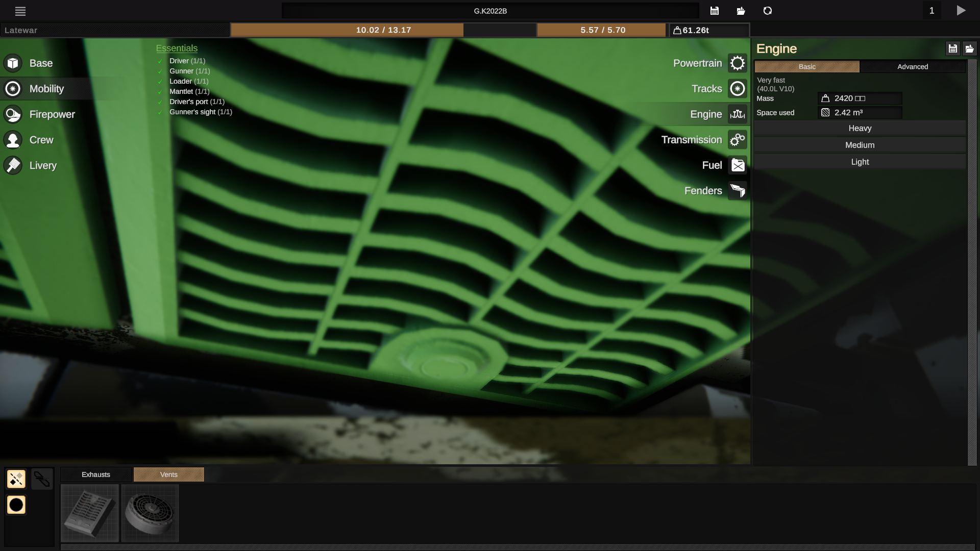Image resolution: width=980 pixels, height=551 pixels.
Task: Open the Fenders icon
Action: coord(738,191)
